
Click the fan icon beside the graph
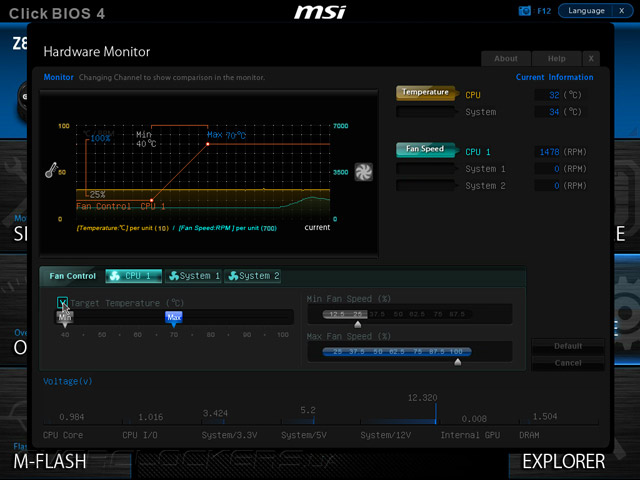coord(363,172)
